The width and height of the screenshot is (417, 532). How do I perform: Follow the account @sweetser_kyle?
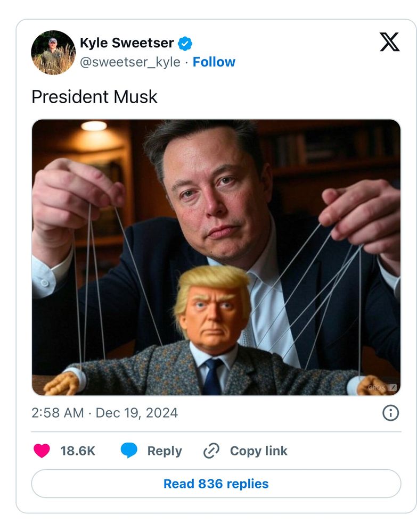215,62
